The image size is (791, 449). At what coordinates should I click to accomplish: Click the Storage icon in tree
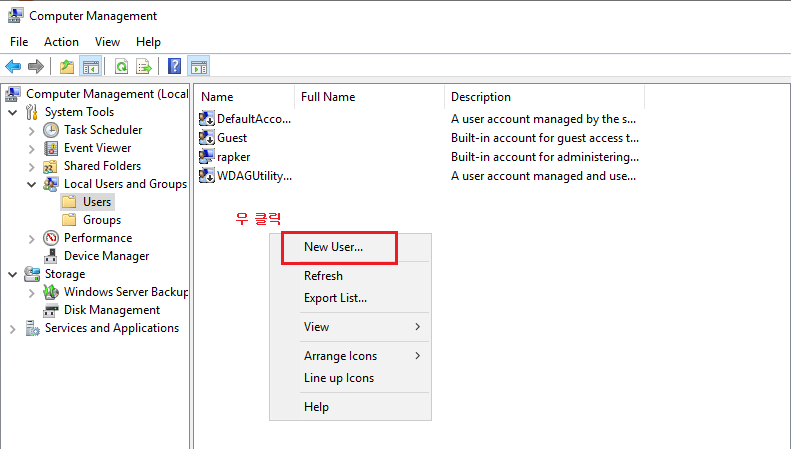coord(32,274)
